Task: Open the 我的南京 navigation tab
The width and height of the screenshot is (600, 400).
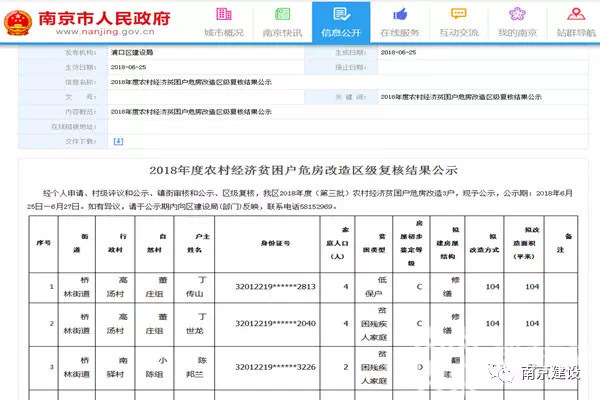Action: (517, 22)
